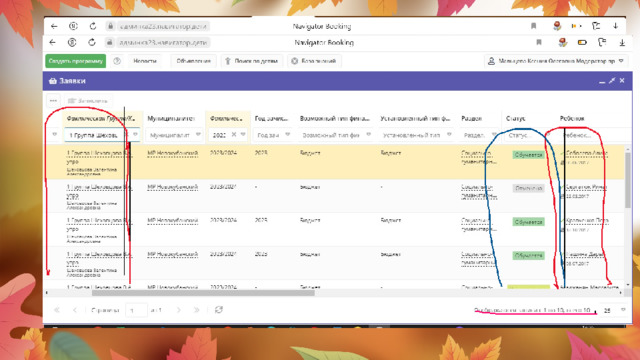The height and width of the screenshot is (360, 640).
Task: Open the three-dots options button
Action: 53,100
